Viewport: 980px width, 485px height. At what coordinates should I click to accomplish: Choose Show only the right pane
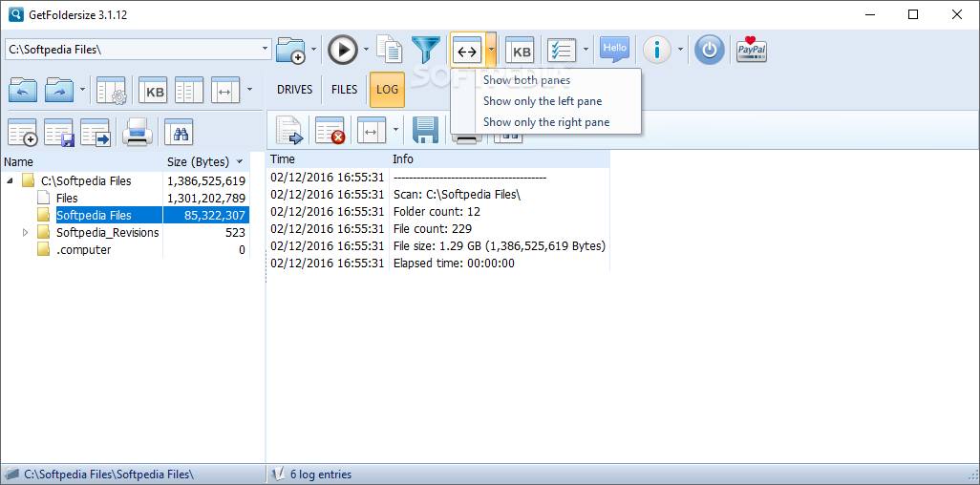[x=546, y=122]
